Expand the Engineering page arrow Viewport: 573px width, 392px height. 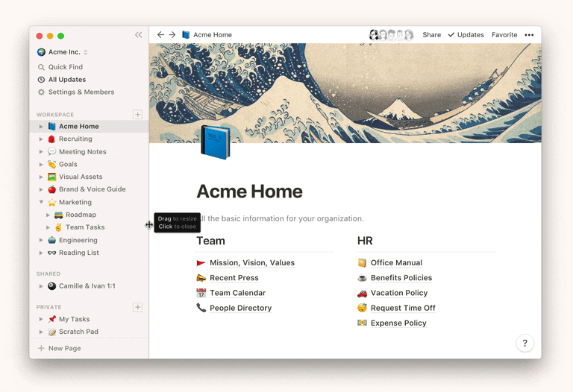tap(41, 240)
